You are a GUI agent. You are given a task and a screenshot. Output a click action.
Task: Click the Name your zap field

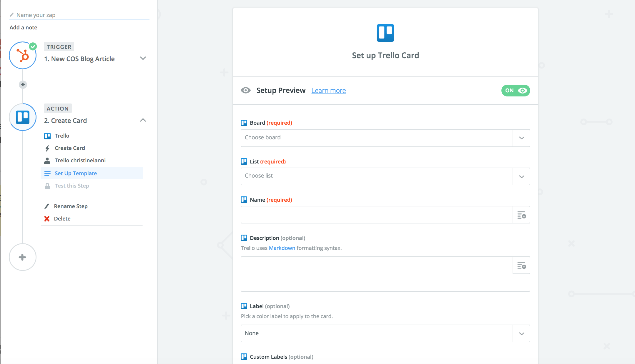(79, 15)
